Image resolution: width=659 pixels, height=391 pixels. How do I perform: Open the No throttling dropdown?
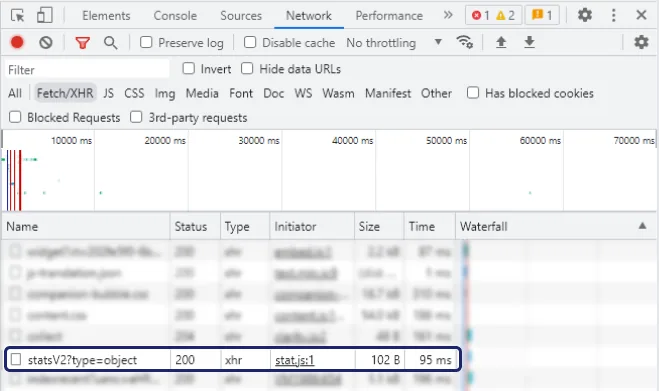394,42
